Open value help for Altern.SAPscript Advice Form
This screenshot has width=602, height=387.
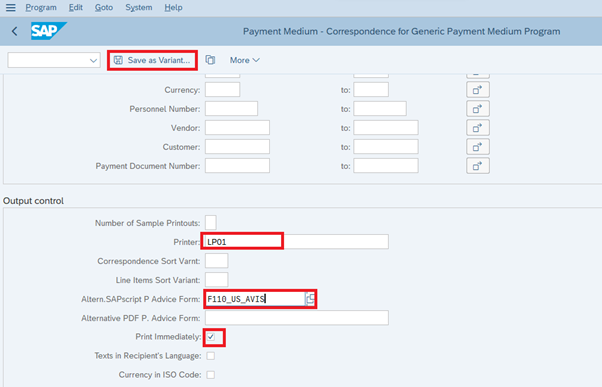(x=310, y=299)
